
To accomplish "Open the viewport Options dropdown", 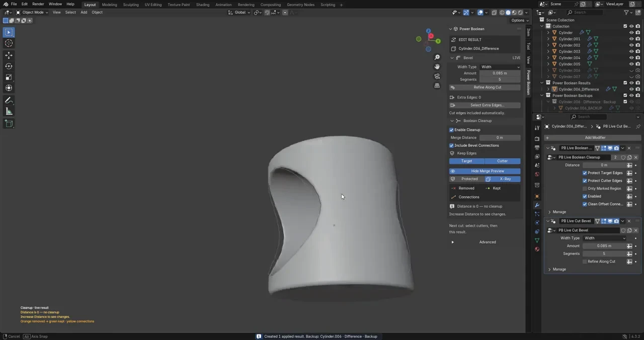I will click(519, 21).
